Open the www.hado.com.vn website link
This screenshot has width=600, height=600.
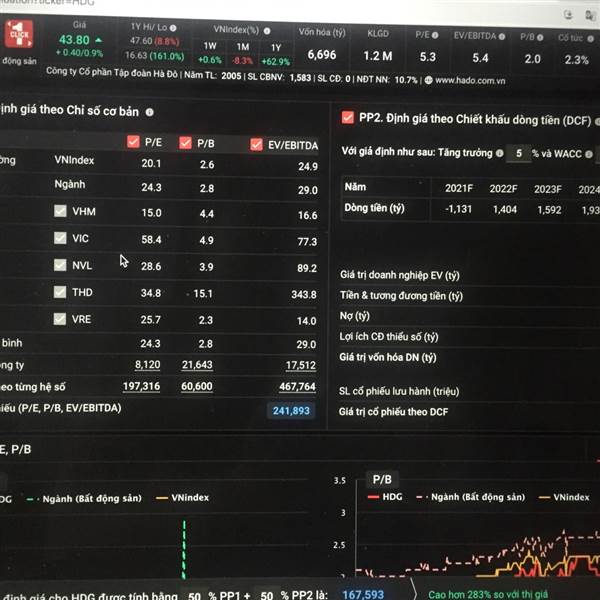[470, 81]
